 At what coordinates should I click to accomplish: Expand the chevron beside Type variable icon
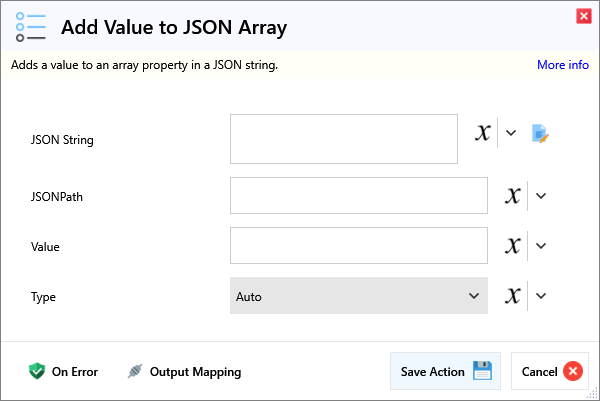(x=541, y=296)
